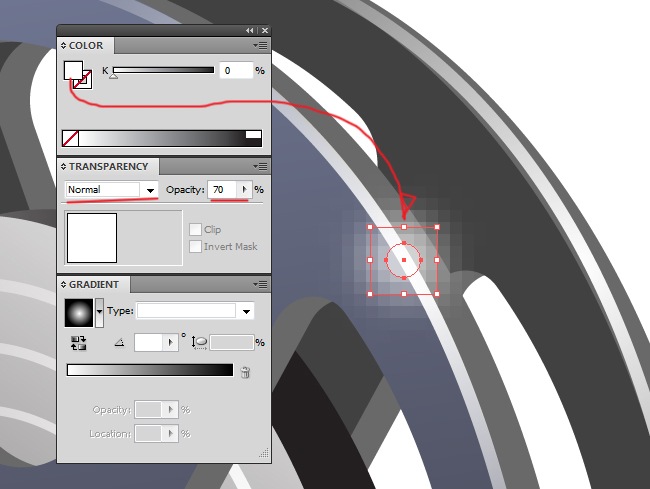This screenshot has height=489, width=650.
Task: Collapse the panel group with double arrows
Action: point(250,31)
